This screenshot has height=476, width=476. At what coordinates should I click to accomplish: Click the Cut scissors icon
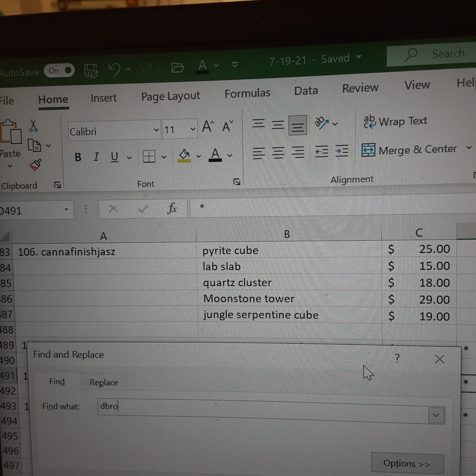[x=33, y=125]
